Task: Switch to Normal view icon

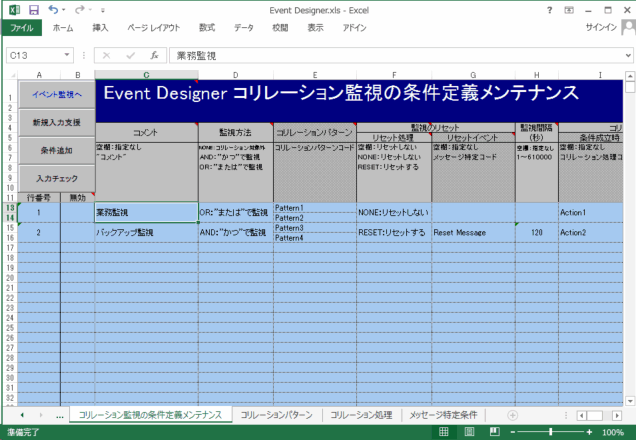Action: 444,432
